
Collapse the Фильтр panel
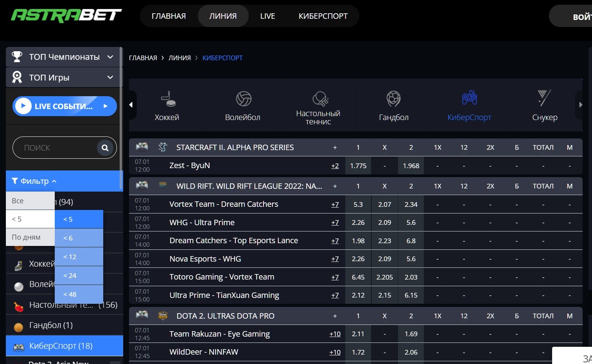coord(65,181)
